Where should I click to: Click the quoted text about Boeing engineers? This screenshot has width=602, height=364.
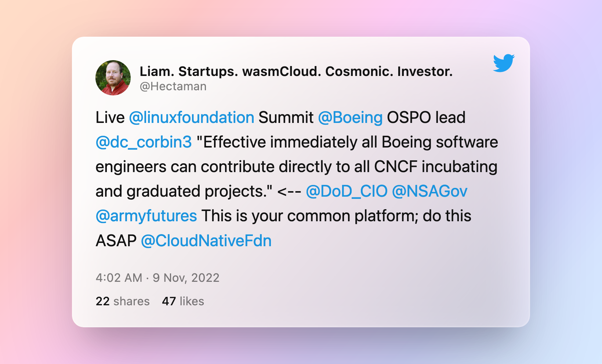tap(296, 167)
